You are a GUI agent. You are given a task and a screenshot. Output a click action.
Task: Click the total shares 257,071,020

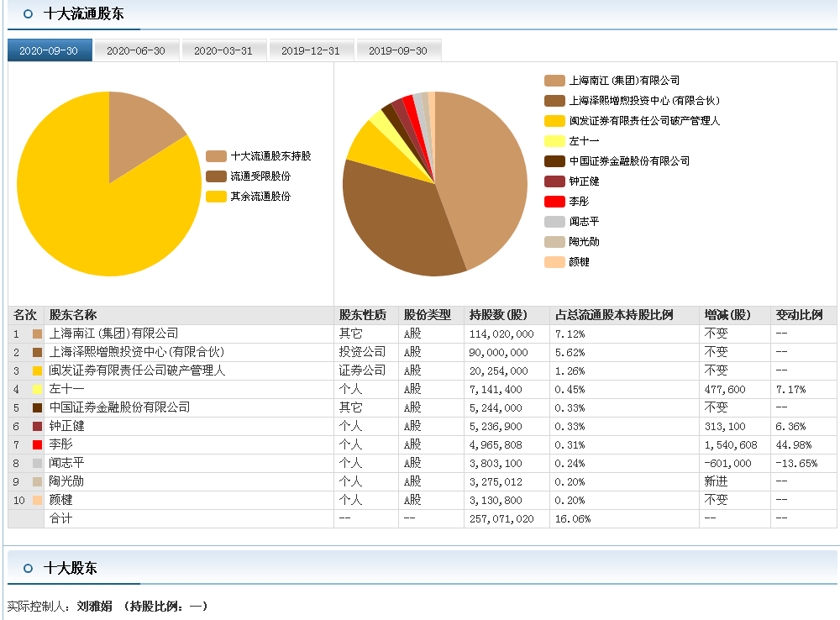501,519
